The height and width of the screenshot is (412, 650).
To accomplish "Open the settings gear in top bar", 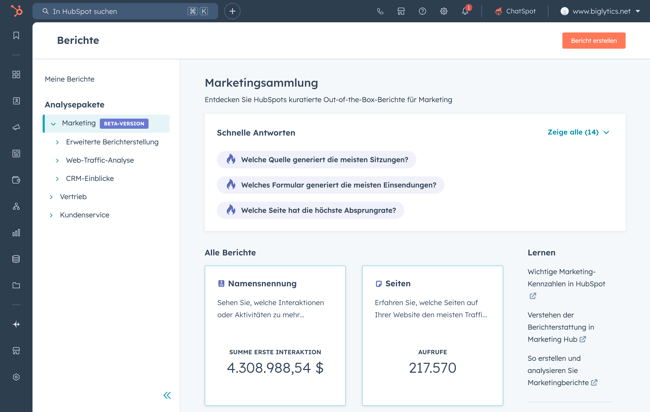I will [x=444, y=12].
